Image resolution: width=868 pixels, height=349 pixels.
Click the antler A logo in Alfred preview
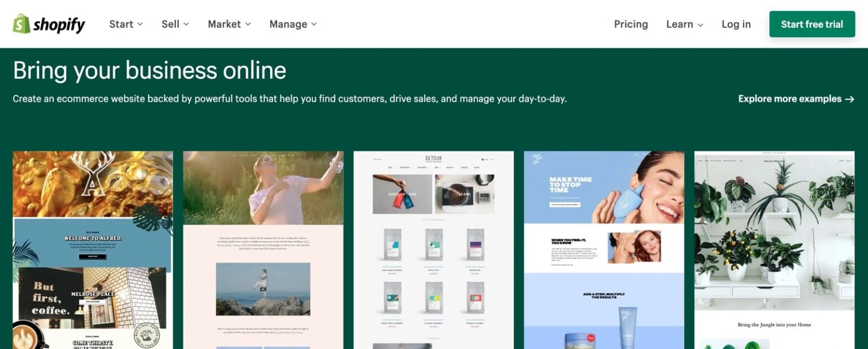(93, 175)
